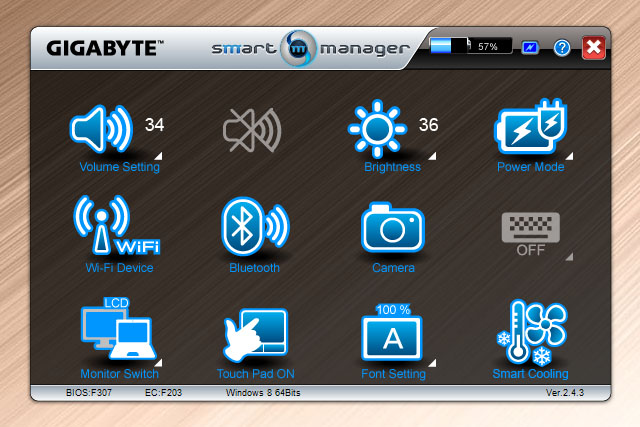Expand the Power Mode corner arrow
The image size is (640, 427).
click(x=569, y=156)
